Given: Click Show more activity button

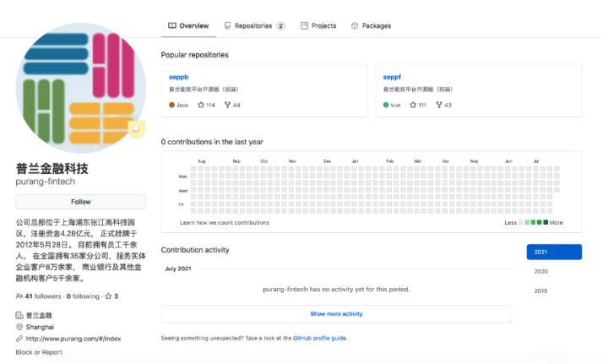Looking at the screenshot, I should [x=336, y=314].
